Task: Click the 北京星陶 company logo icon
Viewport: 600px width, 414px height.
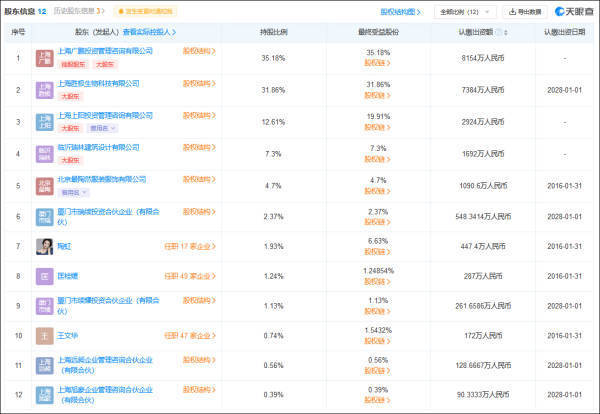Action: (46, 185)
